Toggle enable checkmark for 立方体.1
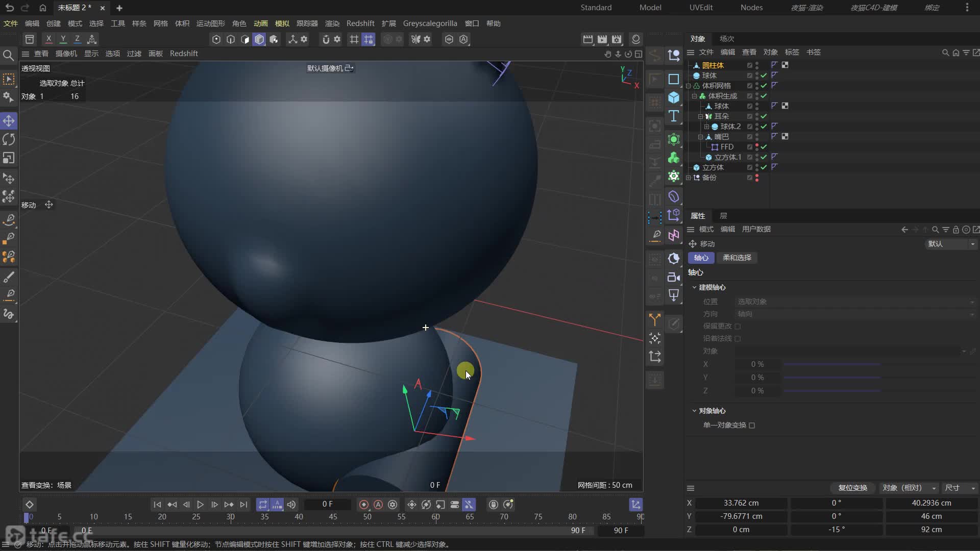The image size is (980, 551). pyautogui.click(x=764, y=157)
